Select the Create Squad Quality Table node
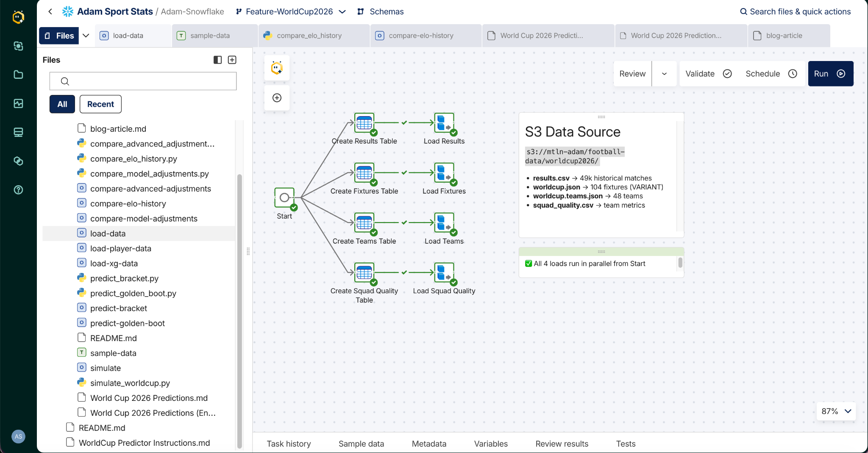Image resolution: width=868 pixels, height=453 pixels. 364,273
